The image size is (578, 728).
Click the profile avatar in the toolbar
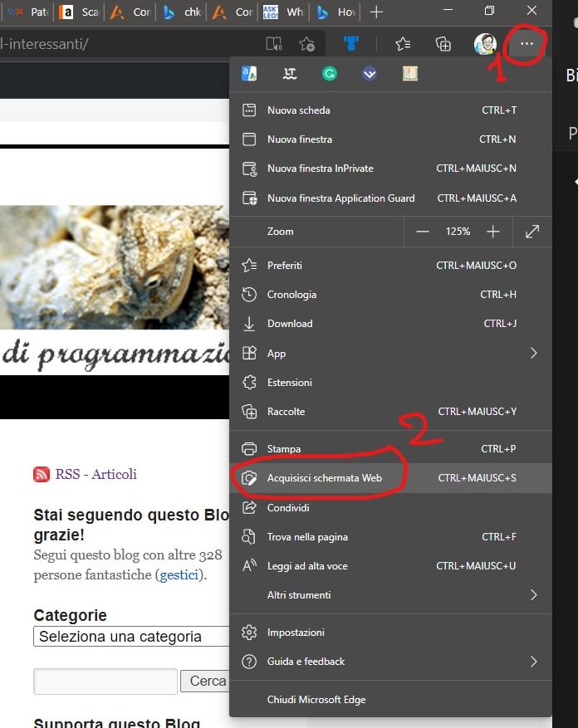(x=484, y=44)
